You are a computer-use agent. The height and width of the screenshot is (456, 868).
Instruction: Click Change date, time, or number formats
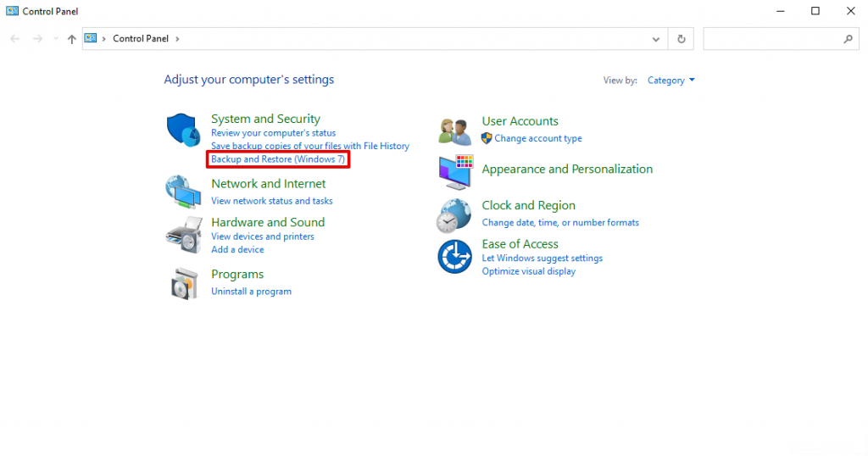[x=560, y=223]
